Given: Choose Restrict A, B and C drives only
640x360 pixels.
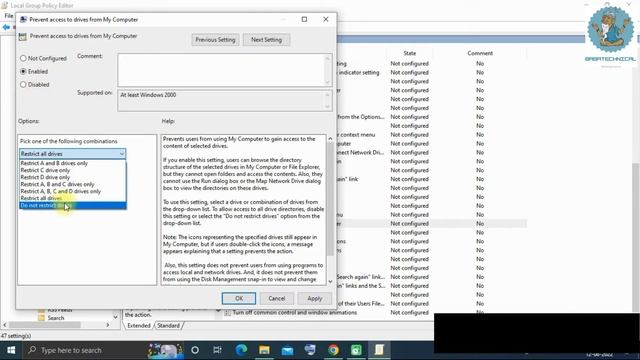Looking at the screenshot, I should coord(73,184).
